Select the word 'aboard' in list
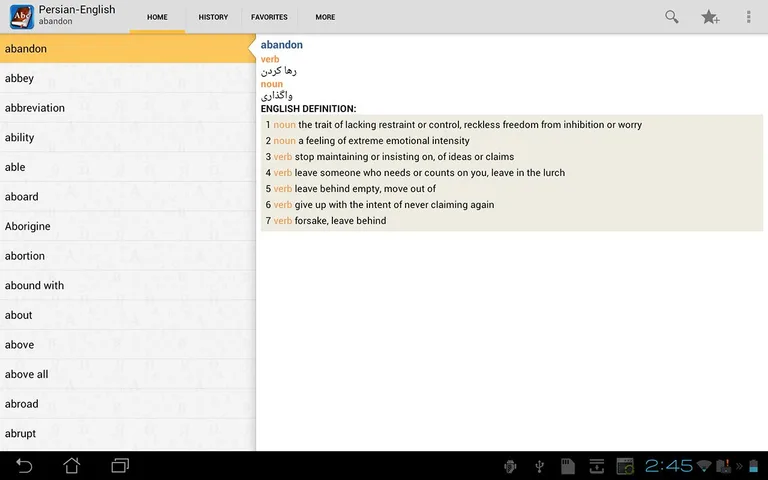 pyautogui.click(x=128, y=196)
